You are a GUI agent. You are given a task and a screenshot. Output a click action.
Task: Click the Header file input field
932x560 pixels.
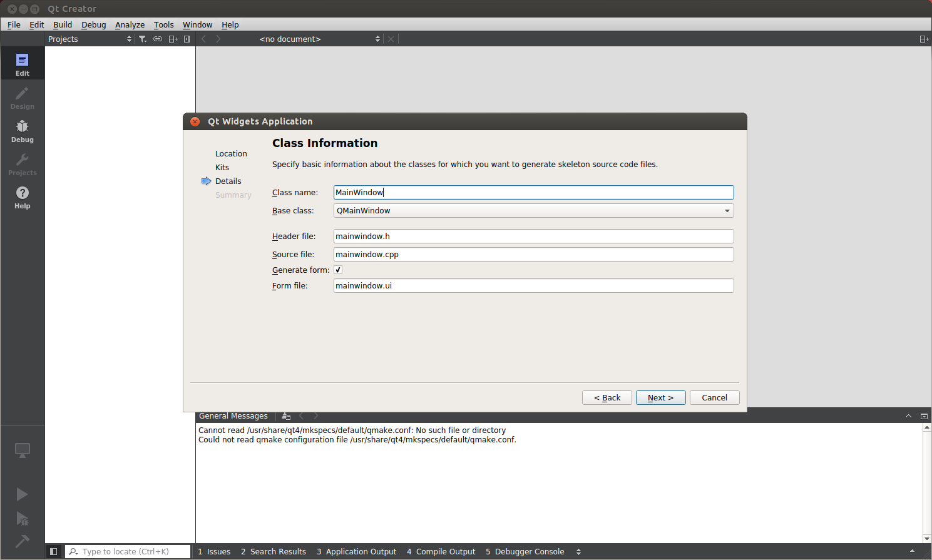point(533,236)
